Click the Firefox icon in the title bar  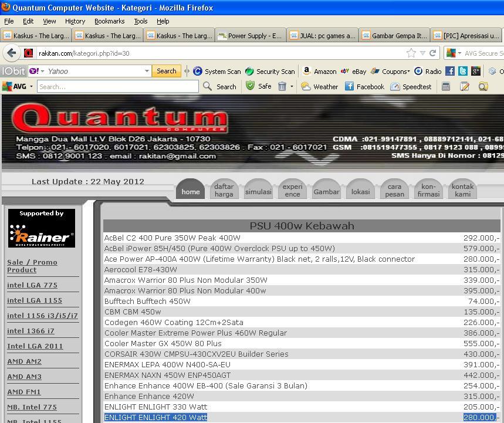click(6, 7)
